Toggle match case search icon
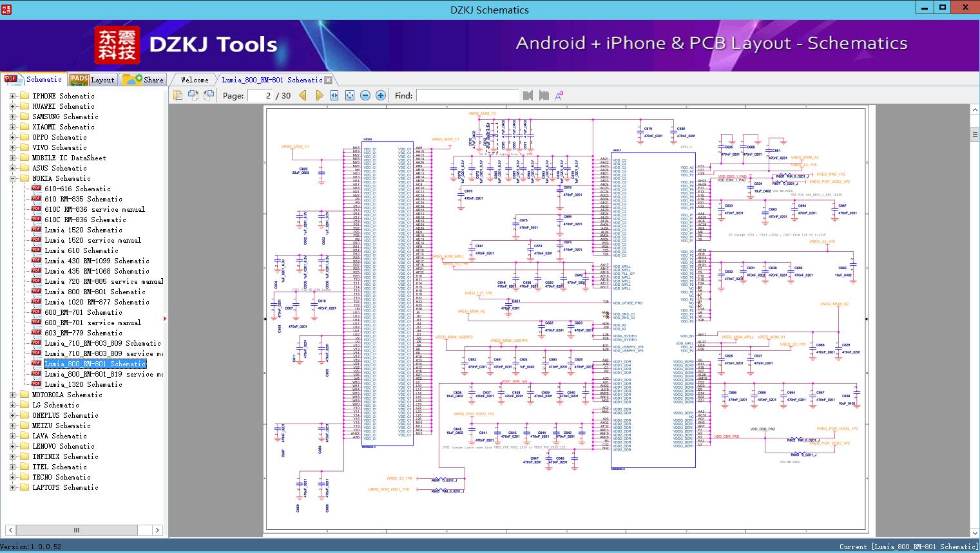Viewport: 980px width, 553px height. click(x=559, y=95)
